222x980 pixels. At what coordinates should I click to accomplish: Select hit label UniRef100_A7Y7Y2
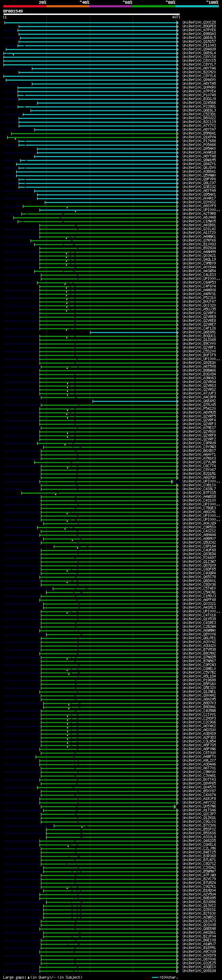[x=199, y=125]
